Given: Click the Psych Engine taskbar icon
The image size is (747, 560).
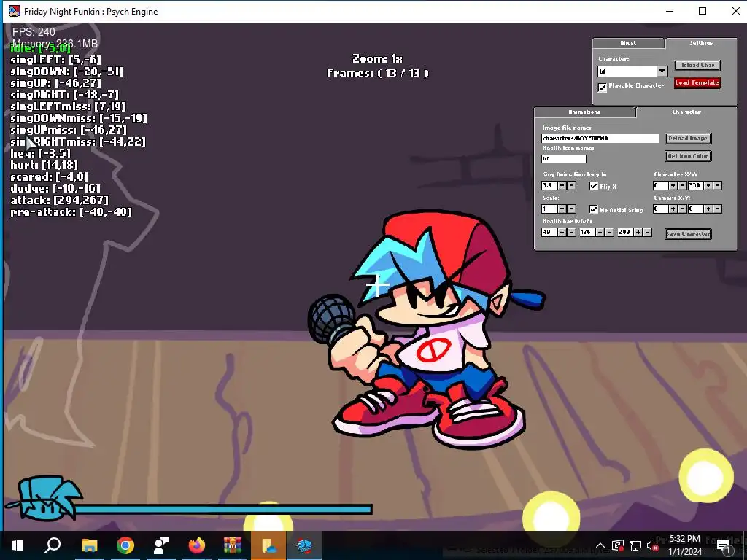Looking at the screenshot, I should tap(304, 545).
